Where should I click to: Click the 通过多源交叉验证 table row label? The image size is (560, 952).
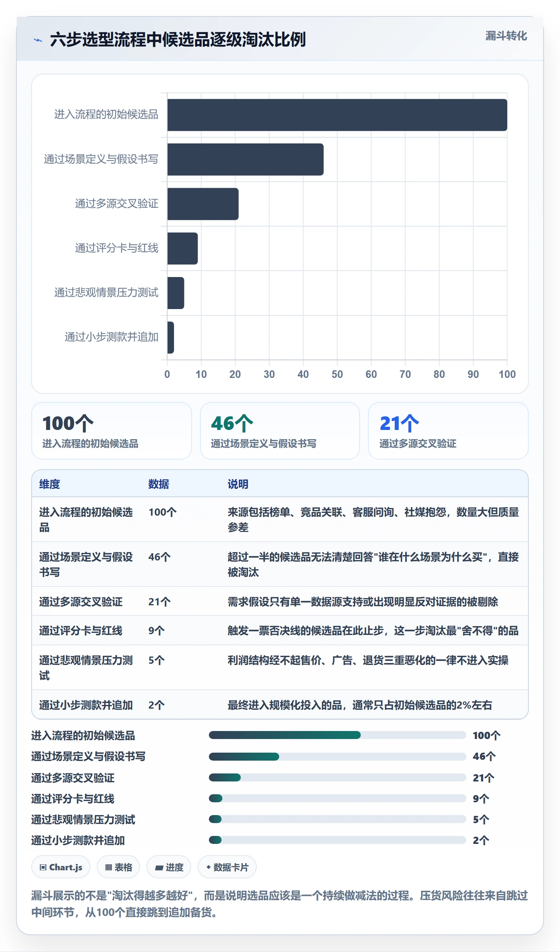[81, 602]
